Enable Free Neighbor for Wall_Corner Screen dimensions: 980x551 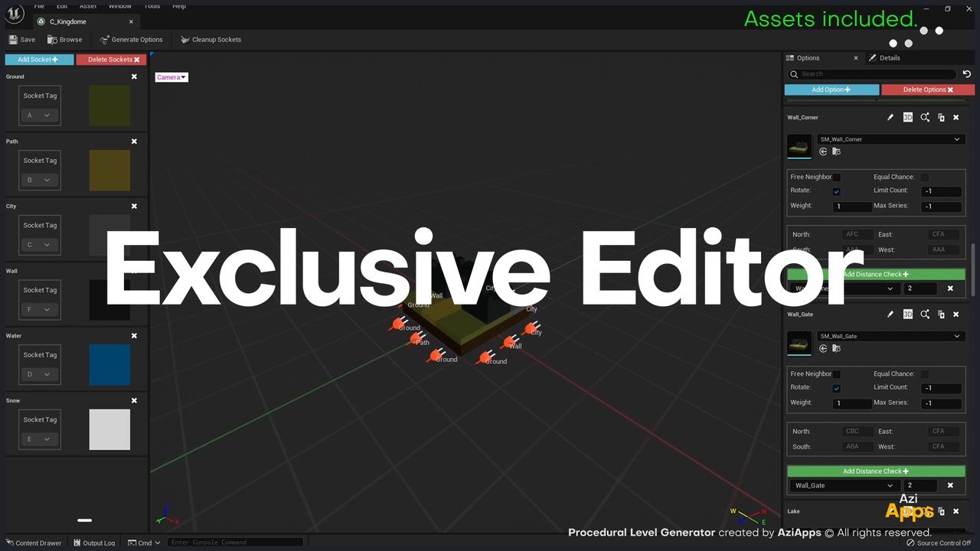[837, 178]
